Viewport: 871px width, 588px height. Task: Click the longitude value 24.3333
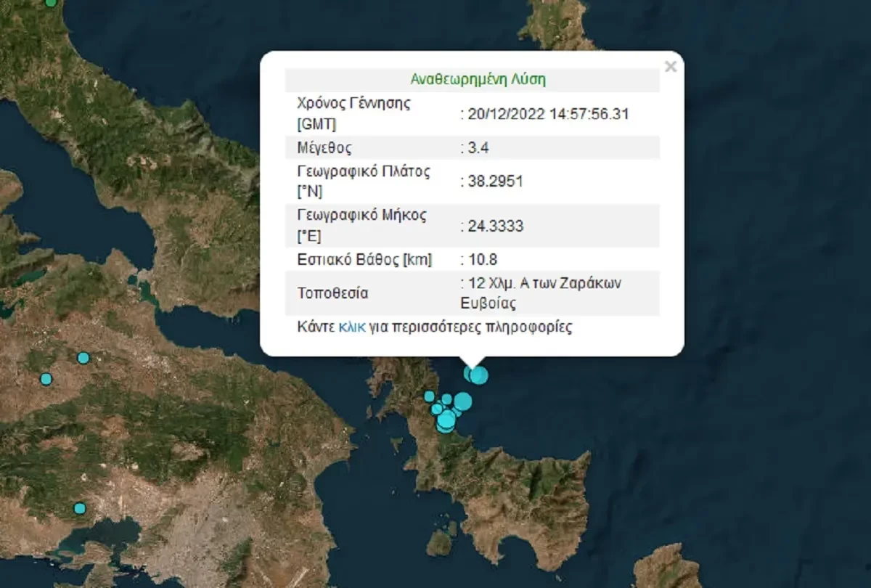click(494, 226)
